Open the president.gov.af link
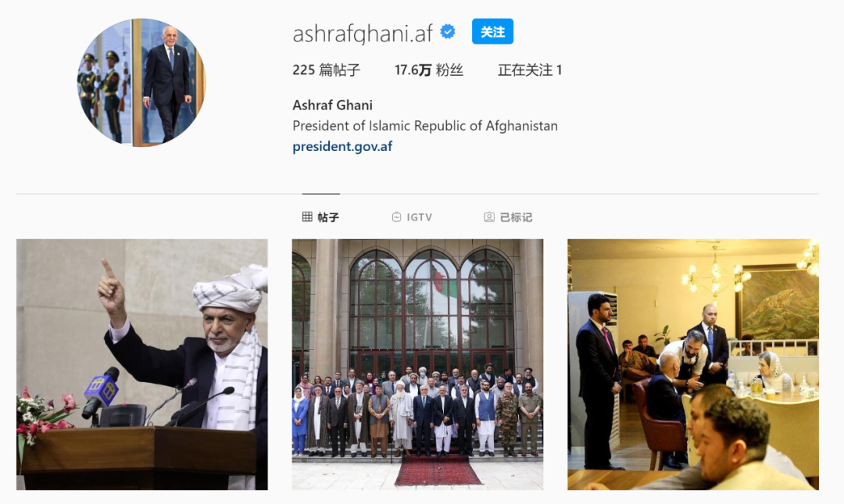The height and width of the screenshot is (504, 844). (342, 146)
